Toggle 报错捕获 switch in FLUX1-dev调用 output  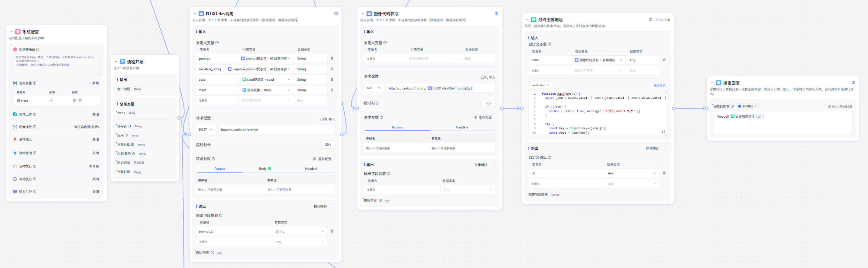(332, 206)
